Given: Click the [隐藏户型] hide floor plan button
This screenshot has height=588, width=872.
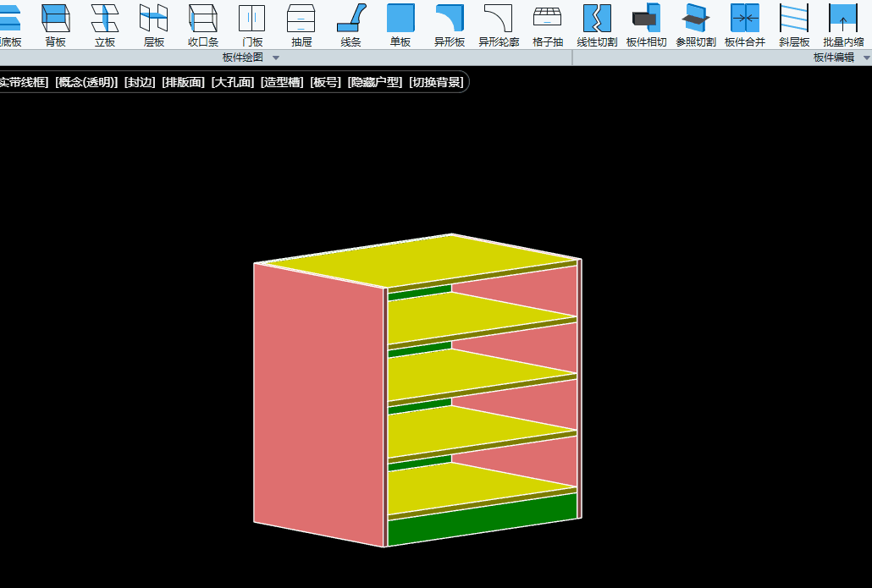Looking at the screenshot, I should coord(375,82).
